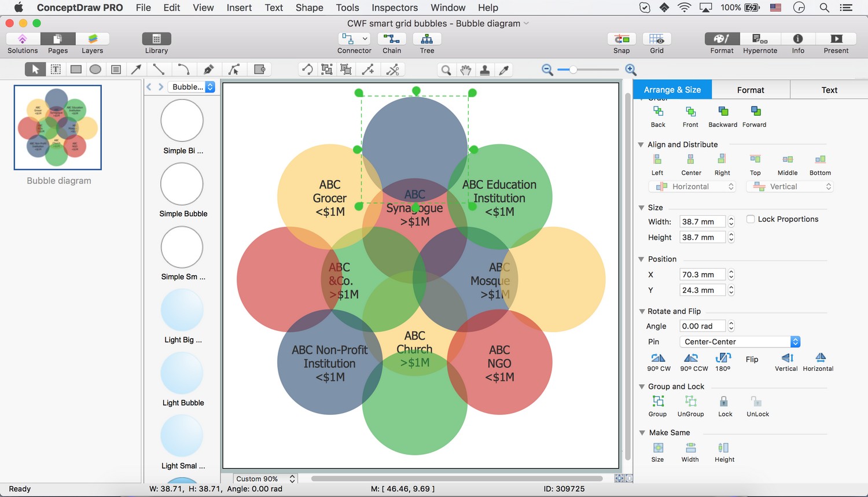Open the Horizontal distribute dropdown

(x=692, y=187)
